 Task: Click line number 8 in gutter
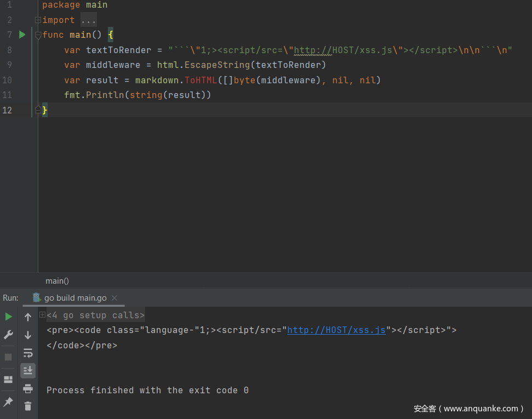coord(9,50)
